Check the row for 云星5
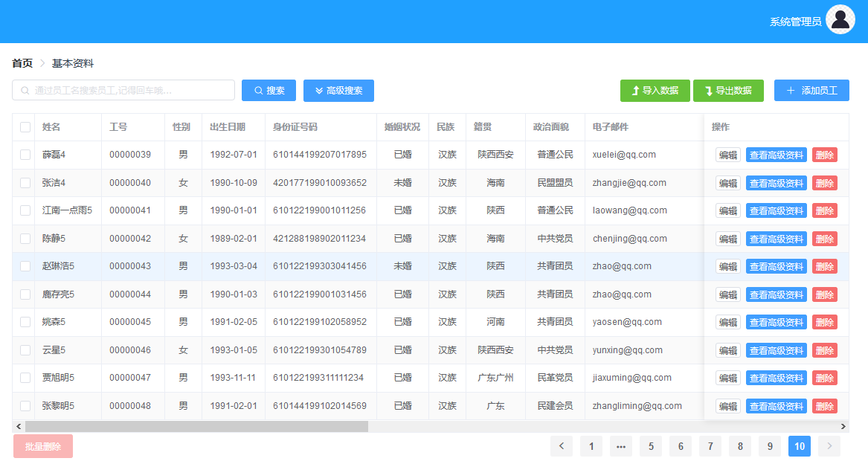This screenshot has height=464, width=868. coord(25,350)
